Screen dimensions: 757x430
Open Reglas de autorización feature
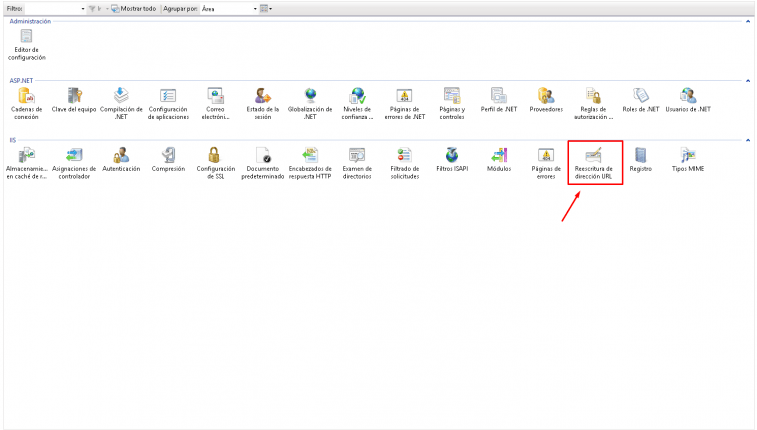pos(593,104)
